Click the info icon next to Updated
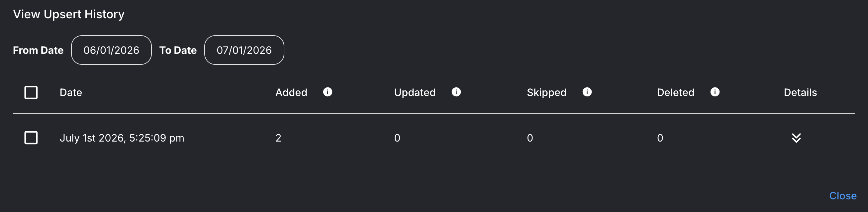Screen dimensions: 868x212 [456, 92]
